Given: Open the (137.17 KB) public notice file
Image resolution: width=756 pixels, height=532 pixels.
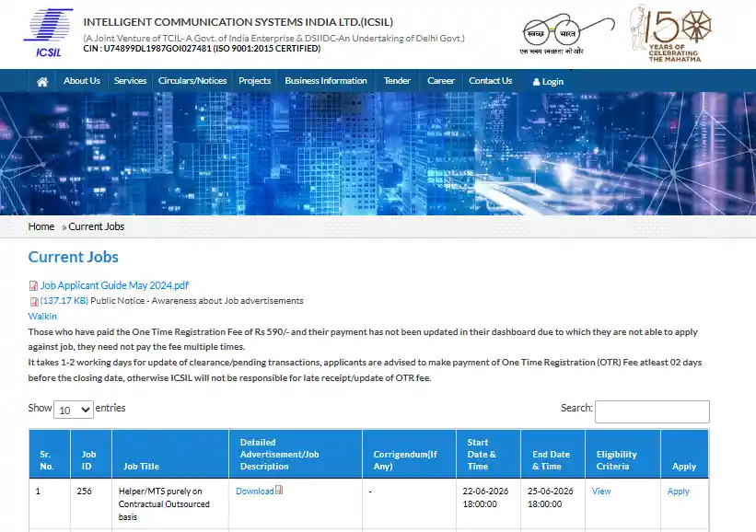Looking at the screenshot, I should point(64,301).
